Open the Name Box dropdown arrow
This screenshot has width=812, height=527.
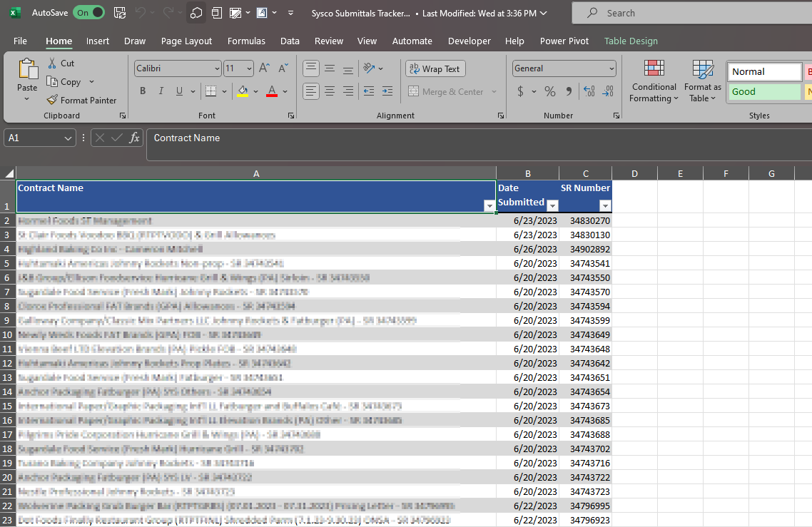[x=68, y=138]
